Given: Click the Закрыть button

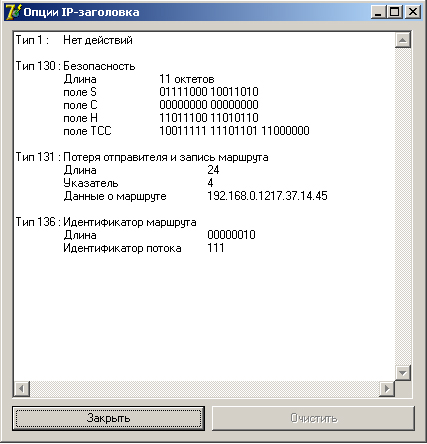Looking at the screenshot, I should [x=108, y=418].
